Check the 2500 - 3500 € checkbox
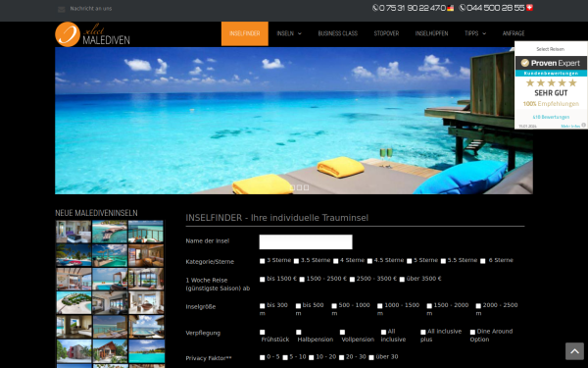588x368 pixels. point(352,280)
